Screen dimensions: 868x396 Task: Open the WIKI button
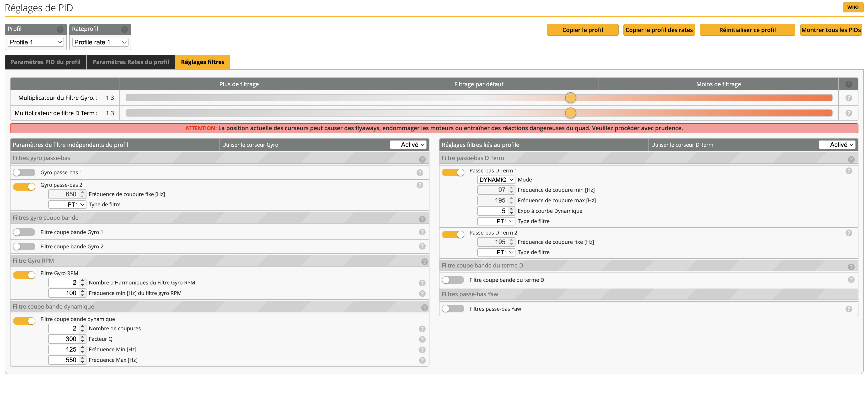tap(852, 7)
